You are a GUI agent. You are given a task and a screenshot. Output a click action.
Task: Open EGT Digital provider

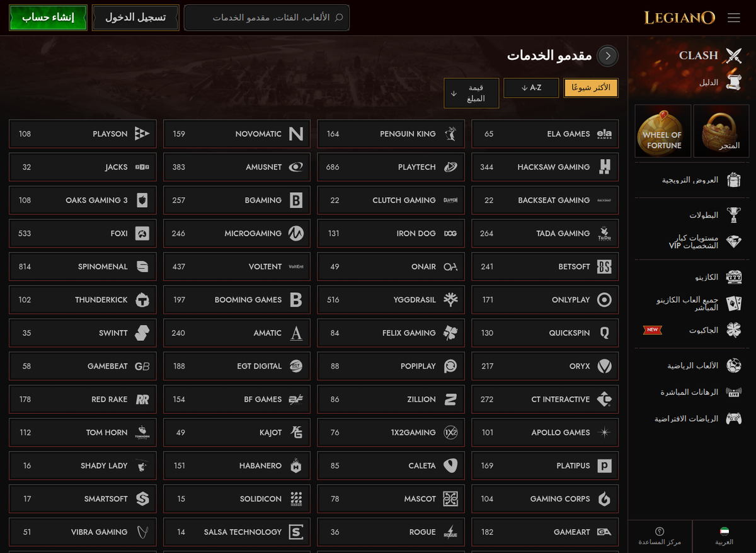tap(236, 366)
